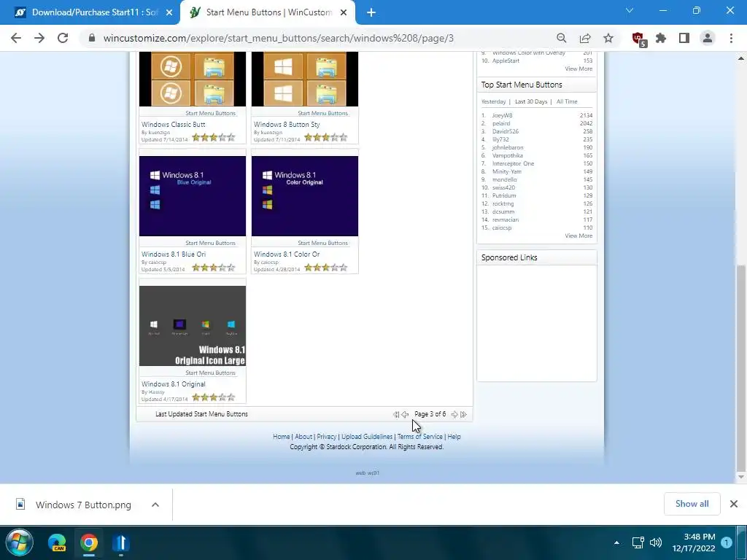Launch Microsoft Edge Canary from taskbar
The image size is (747, 560).
tap(57, 542)
